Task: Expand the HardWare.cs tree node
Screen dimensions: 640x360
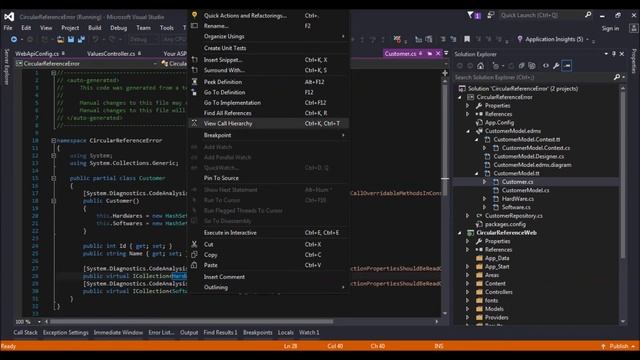Action: pyautogui.click(x=484, y=199)
